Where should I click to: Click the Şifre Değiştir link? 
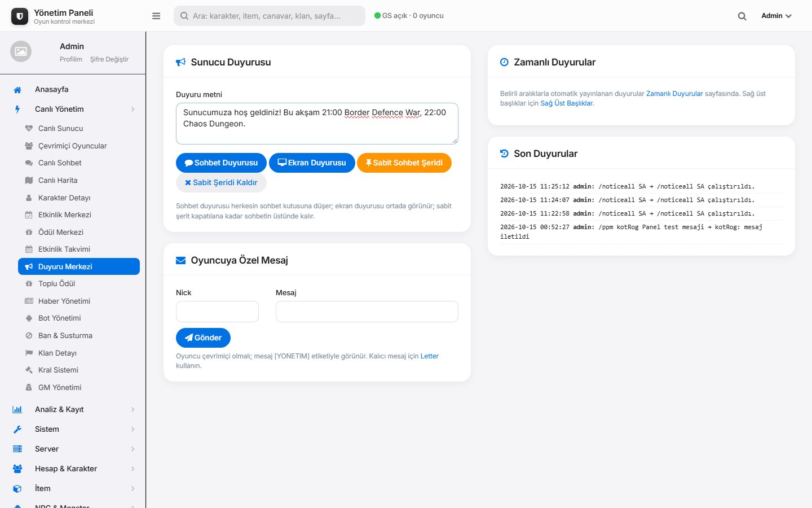109,59
